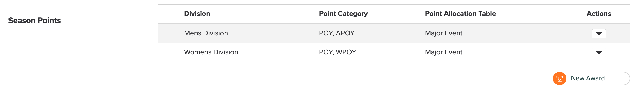Click the Actions column header
This screenshot has width=644, height=98.
coord(599,14)
